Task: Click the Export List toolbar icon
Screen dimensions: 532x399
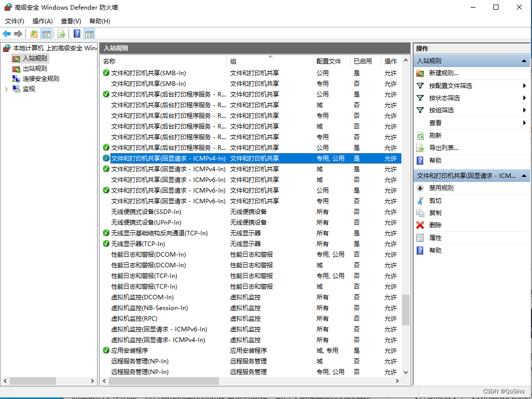Action: 61,34
